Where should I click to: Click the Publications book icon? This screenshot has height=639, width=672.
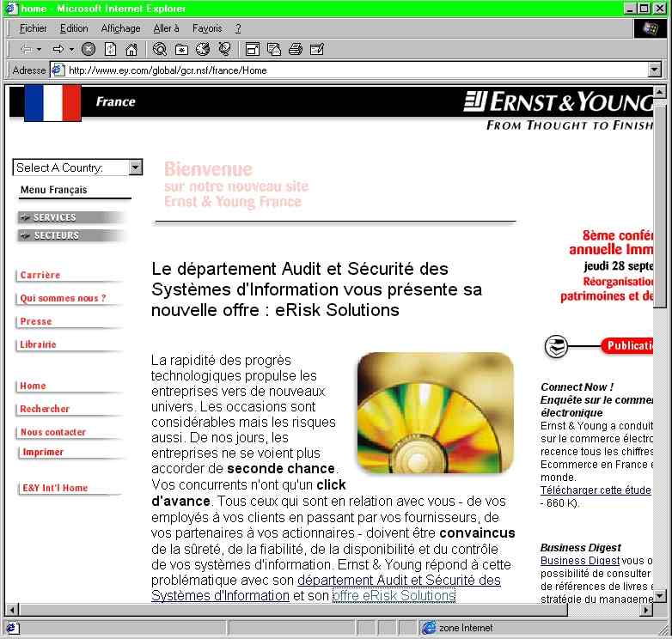(x=556, y=346)
